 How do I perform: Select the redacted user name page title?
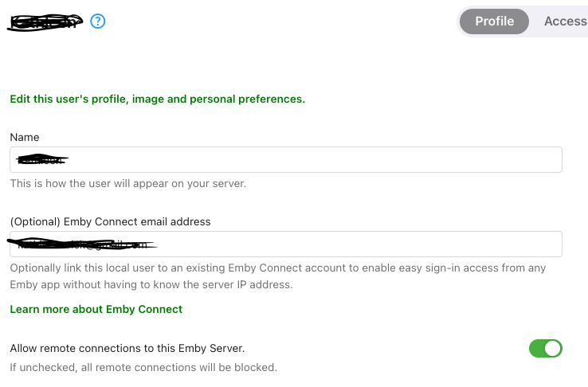[x=45, y=21]
